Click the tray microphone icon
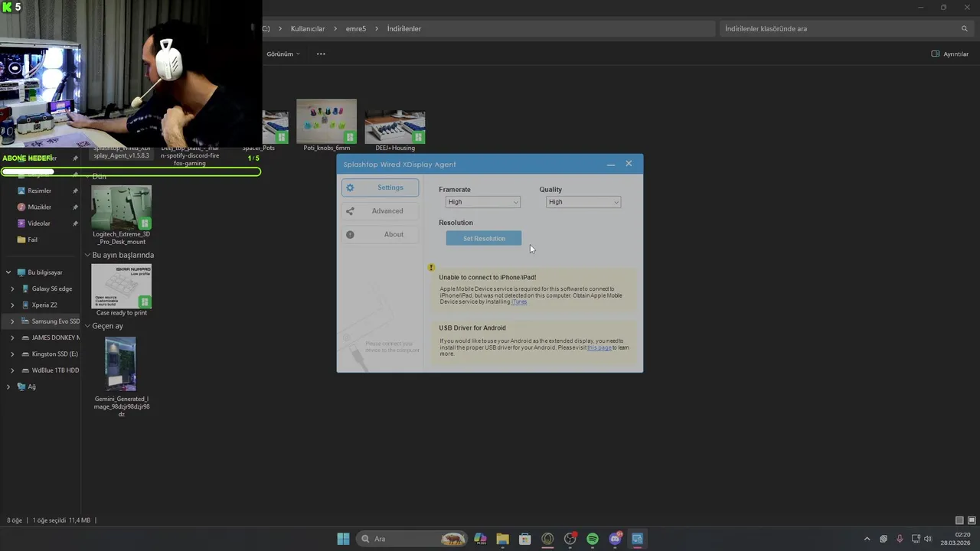This screenshot has width=980, height=551. pyautogui.click(x=900, y=539)
